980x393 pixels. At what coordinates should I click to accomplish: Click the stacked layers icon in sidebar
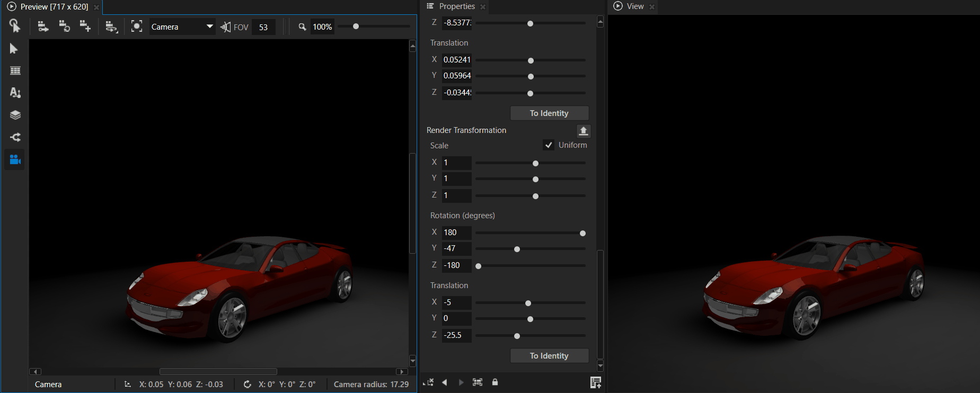[15, 115]
